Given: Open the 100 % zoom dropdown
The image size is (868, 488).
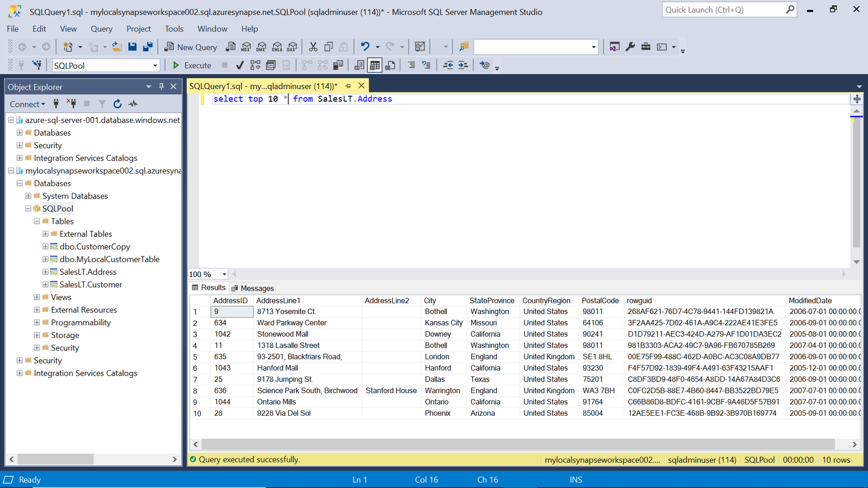Looking at the screenshot, I should pyautogui.click(x=224, y=274).
